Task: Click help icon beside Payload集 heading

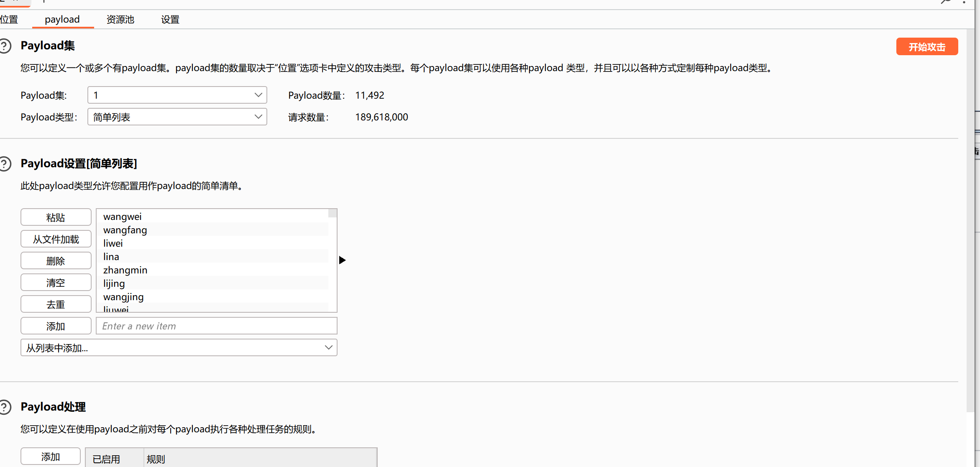Action: pyautogui.click(x=5, y=46)
